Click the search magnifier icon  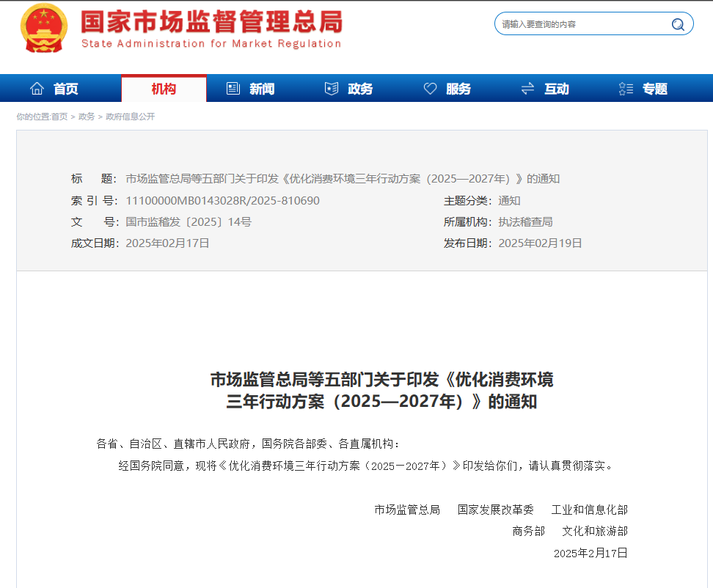pos(678,24)
